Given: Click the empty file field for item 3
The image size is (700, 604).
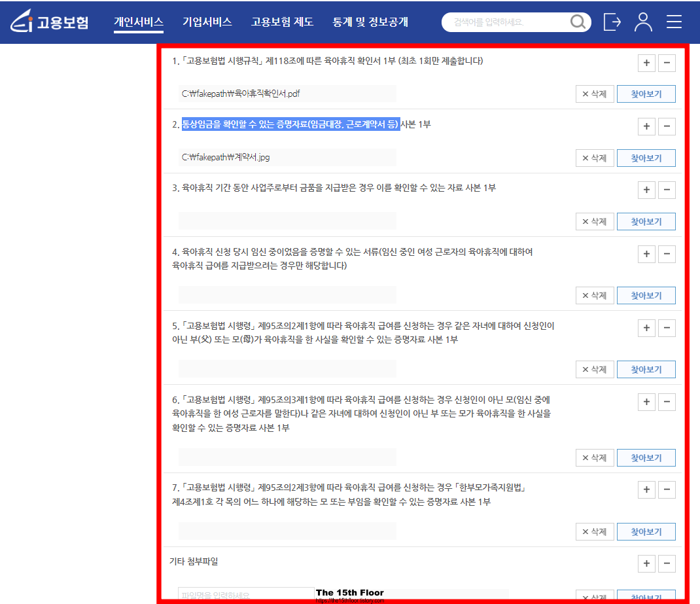Looking at the screenshot, I should (287, 221).
